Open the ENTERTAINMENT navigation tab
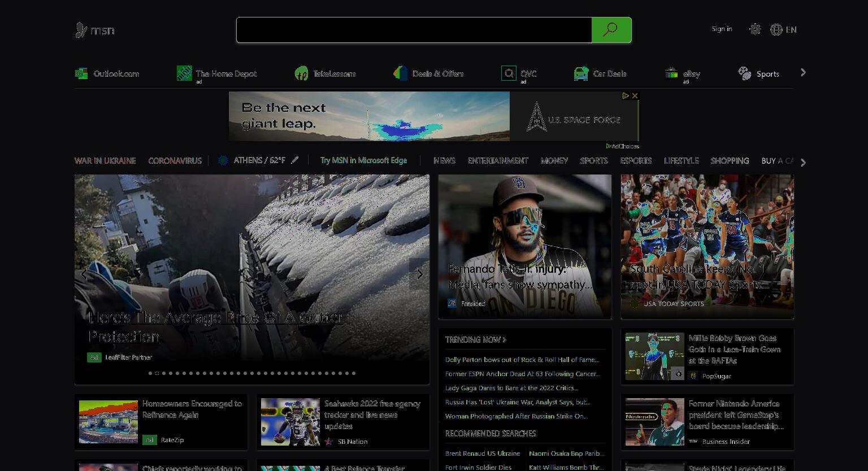The height and width of the screenshot is (471, 868). pos(498,160)
